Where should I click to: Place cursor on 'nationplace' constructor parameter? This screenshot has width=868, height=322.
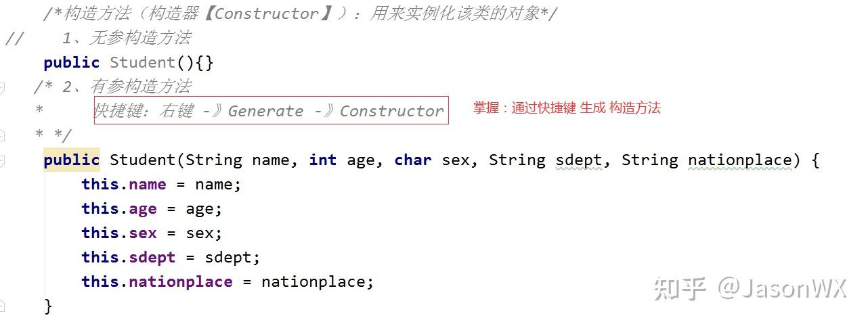(x=739, y=160)
